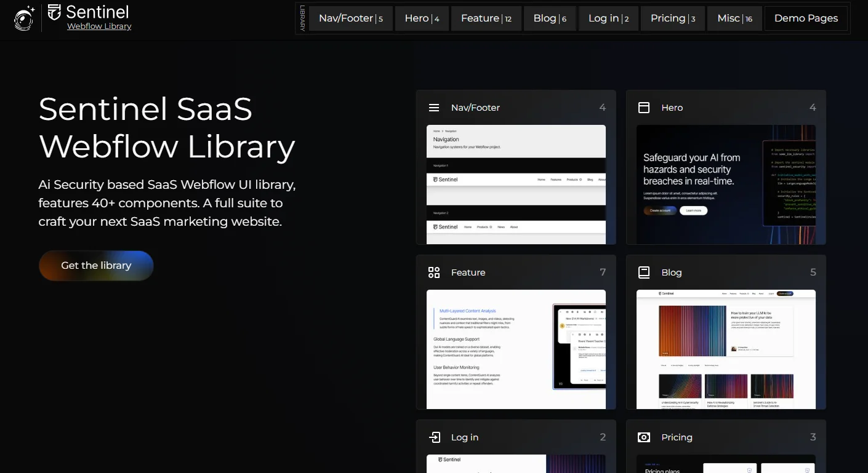Open the Nav/Footer card title
This screenshot has width=868, height=473.
475,108
